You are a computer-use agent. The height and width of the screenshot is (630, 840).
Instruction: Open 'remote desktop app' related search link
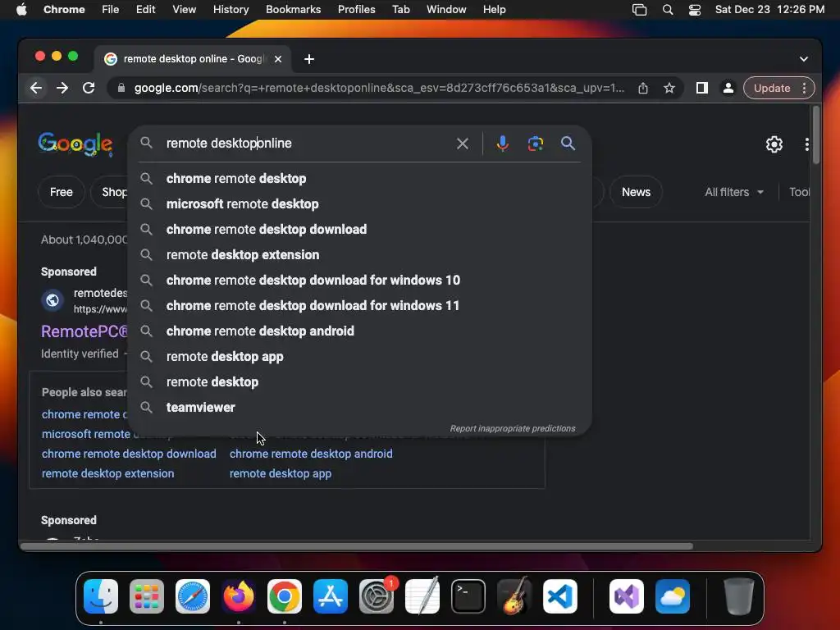tap(281, 473)
